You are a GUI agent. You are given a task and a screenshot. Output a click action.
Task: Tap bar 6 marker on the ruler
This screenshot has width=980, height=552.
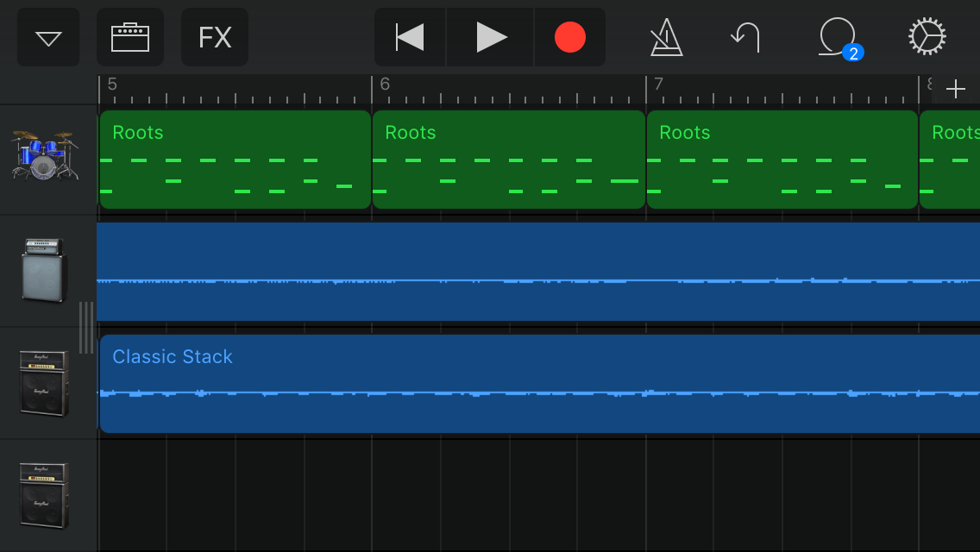[385, 85]
